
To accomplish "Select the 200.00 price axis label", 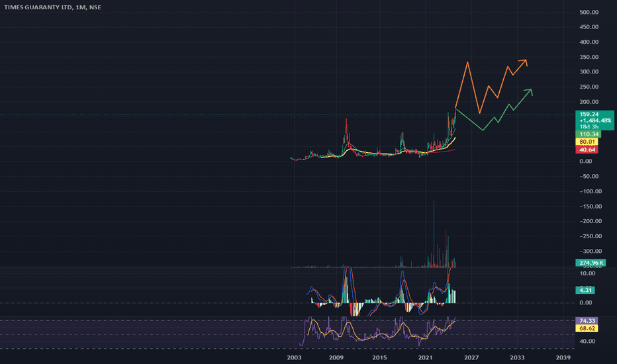I will click(x=589, y=102).
